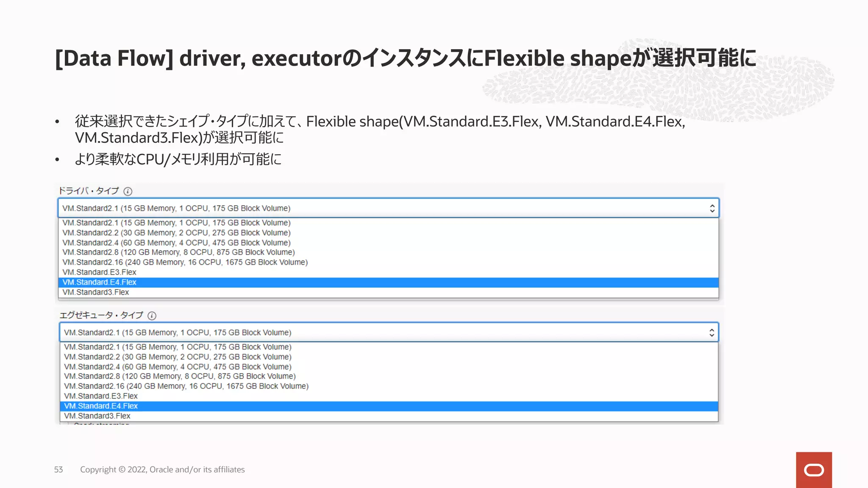Choose VM.Standard2.4 in executor type list
Viewport: 868px width, 488px height.
click(x=389, y=367)
